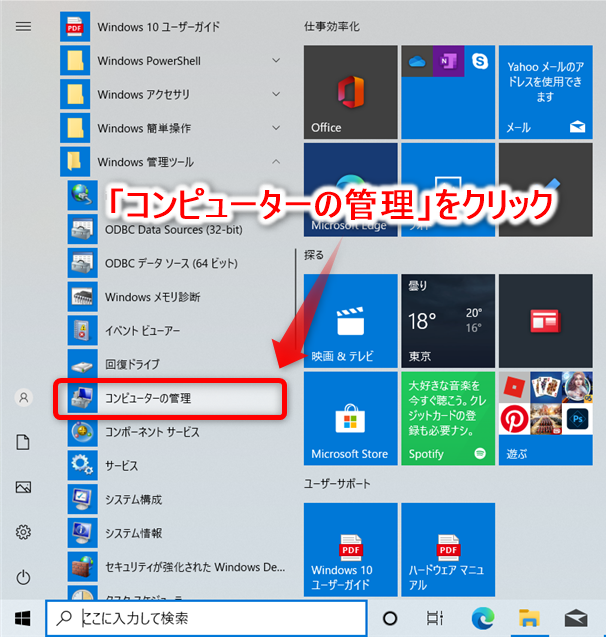Open the Settings gear sidebar icon

(x=23, y=532)
